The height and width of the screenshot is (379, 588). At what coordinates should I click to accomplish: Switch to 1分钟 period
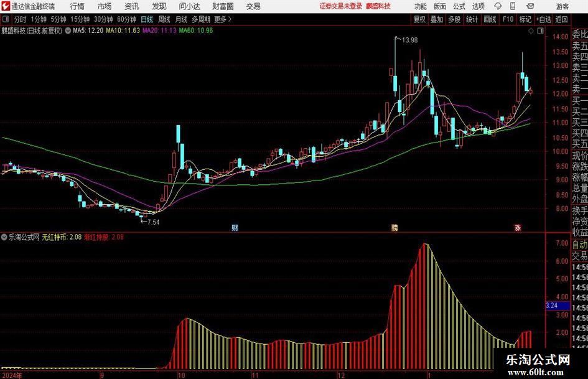point(38,19)
